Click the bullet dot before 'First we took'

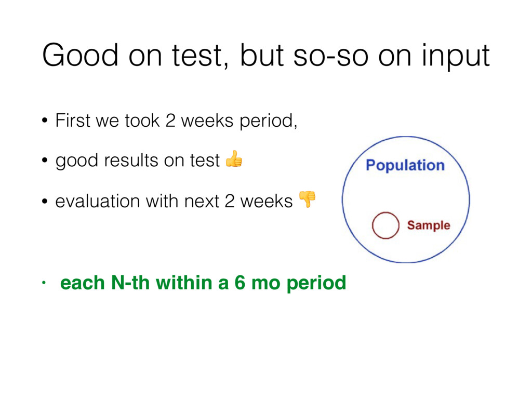click(45, 121)
